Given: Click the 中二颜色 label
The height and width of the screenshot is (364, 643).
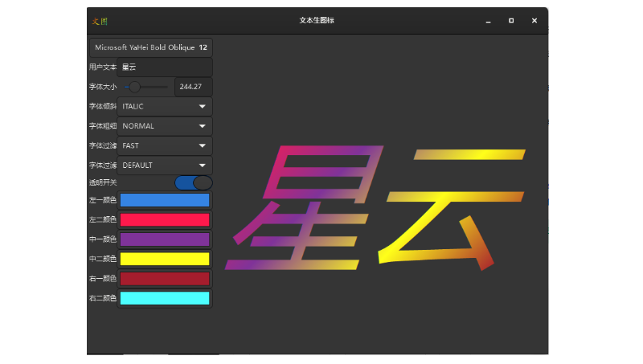Looking at the screenshot, I should (103, 259).
